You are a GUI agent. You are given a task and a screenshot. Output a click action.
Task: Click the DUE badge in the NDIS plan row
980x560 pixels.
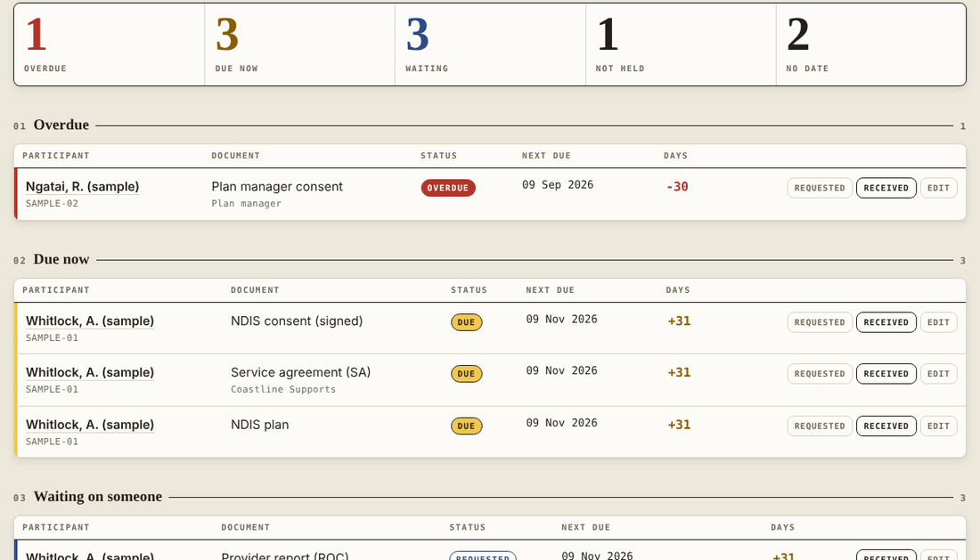click(x=466, y=426)
